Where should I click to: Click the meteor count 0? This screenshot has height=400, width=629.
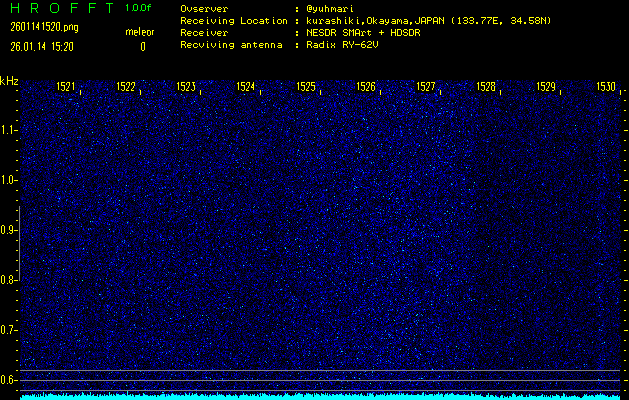pos(143,47)
